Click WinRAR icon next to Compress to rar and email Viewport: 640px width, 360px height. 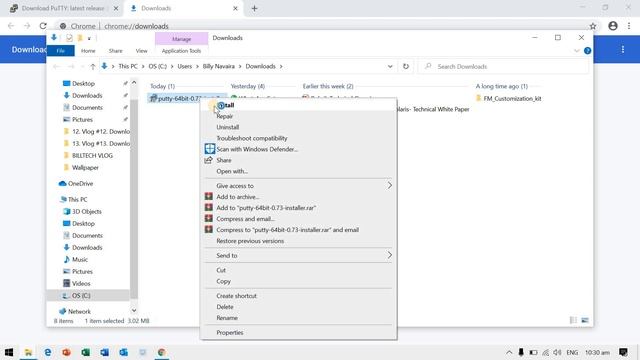pyautogui.click(x=209, y=230)
